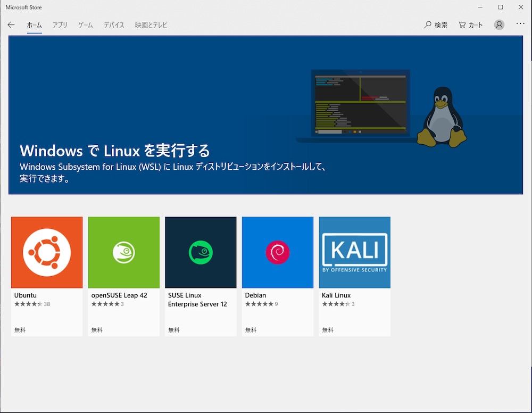Switch to the デバイス tab
Image resolution: width=532 pixels, height=413 pixels.
[114, 25]
